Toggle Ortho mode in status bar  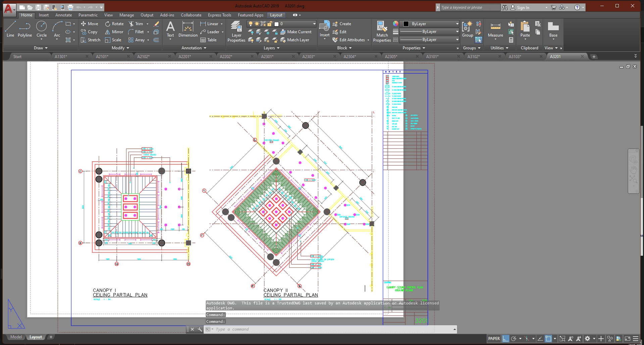506,339
